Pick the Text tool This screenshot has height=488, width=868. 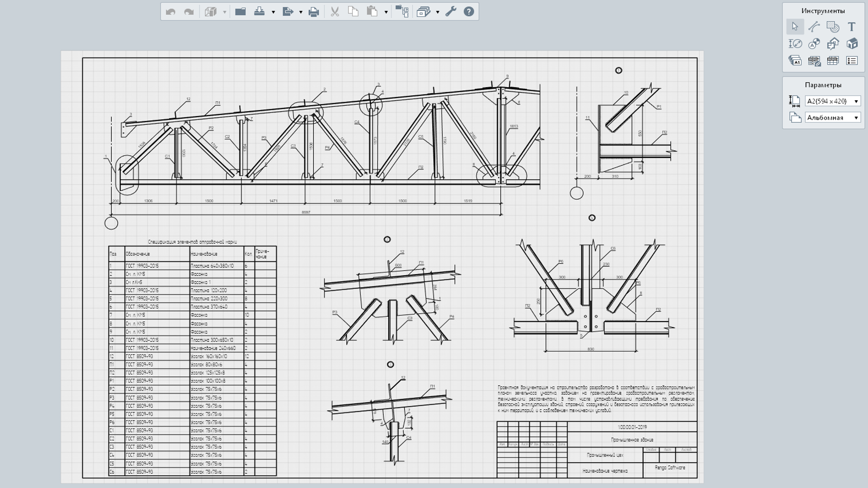point(852,27)
